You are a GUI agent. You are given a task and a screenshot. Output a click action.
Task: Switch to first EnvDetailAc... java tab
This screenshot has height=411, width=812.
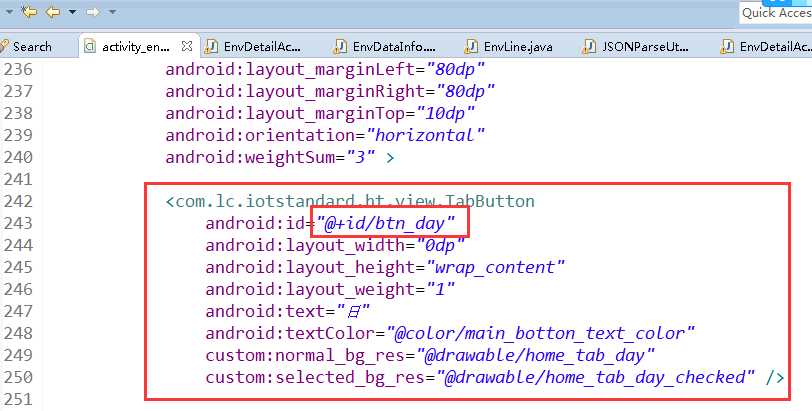(x=262, y=47)
